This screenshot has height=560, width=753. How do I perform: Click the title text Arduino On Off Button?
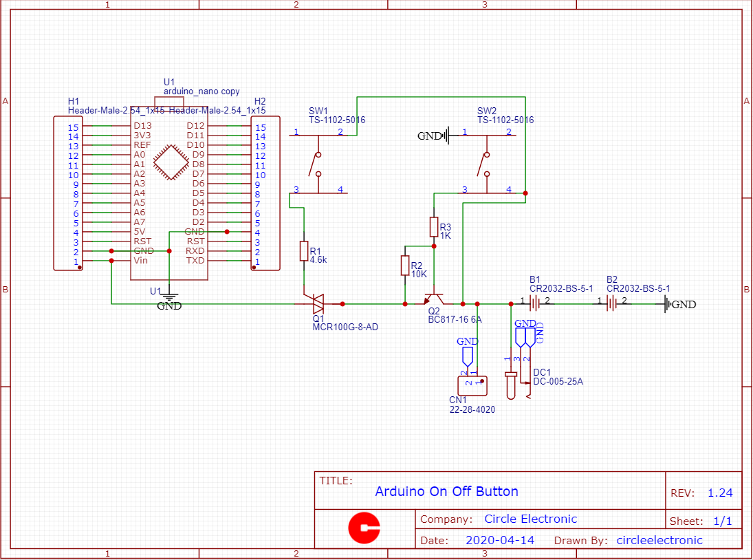447,491
